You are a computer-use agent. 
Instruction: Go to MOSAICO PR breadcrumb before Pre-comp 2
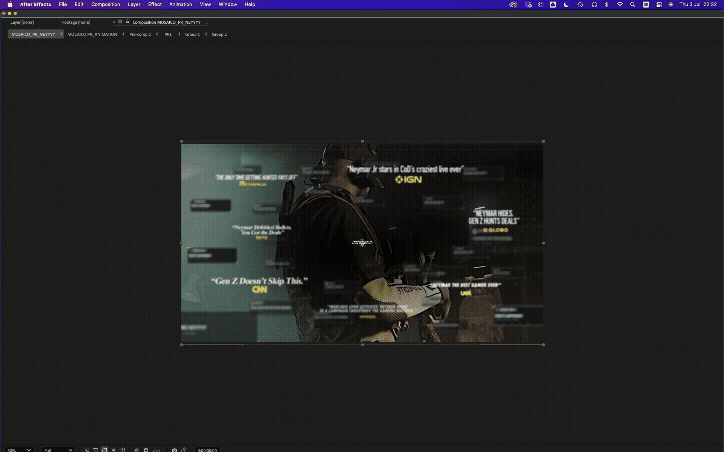coord(92,34)
